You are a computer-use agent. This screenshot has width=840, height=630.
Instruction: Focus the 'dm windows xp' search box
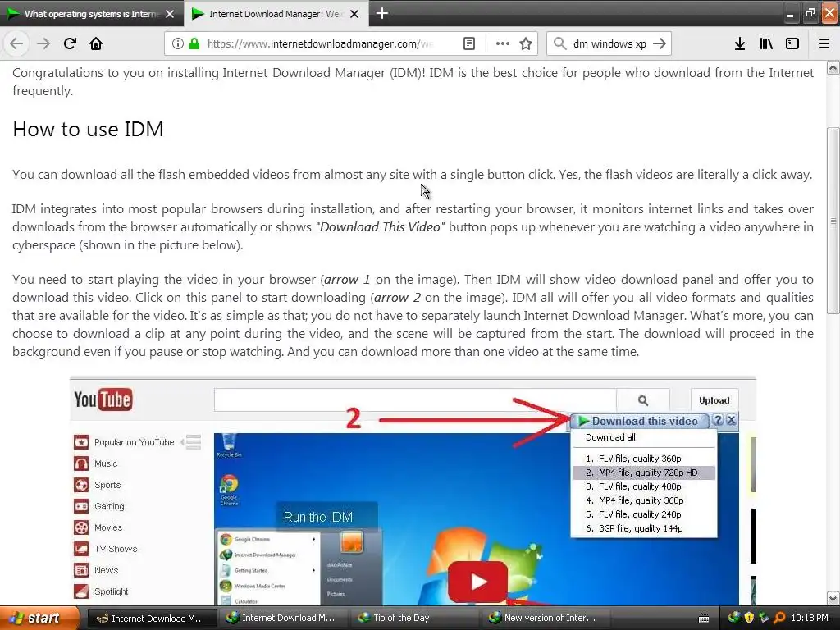tap(609, 44)
